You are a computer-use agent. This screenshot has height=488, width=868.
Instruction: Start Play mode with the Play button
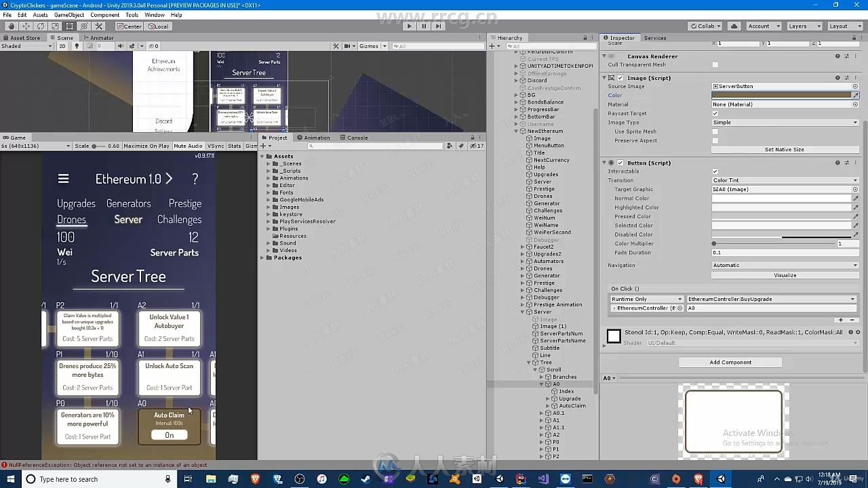[409, 26]
